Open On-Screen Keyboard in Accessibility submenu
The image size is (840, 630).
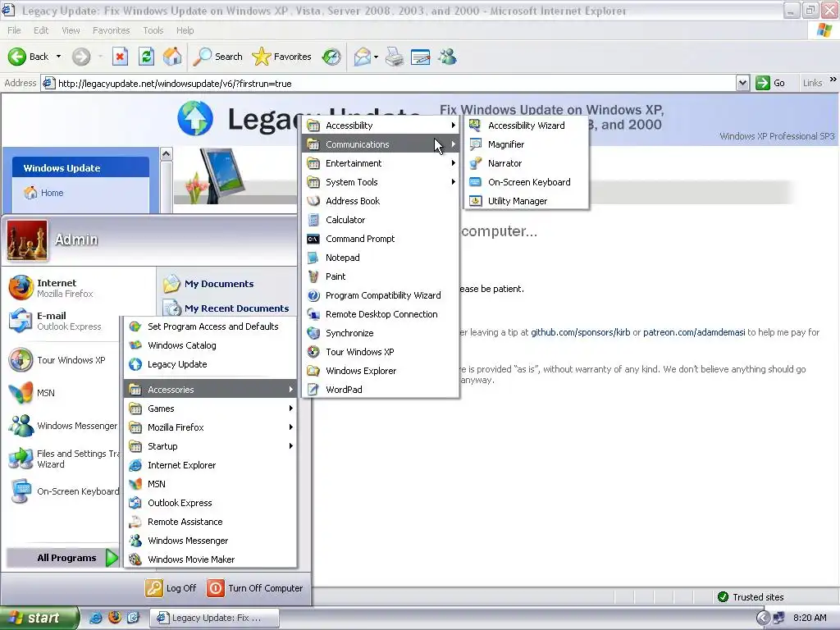point(527,182)
